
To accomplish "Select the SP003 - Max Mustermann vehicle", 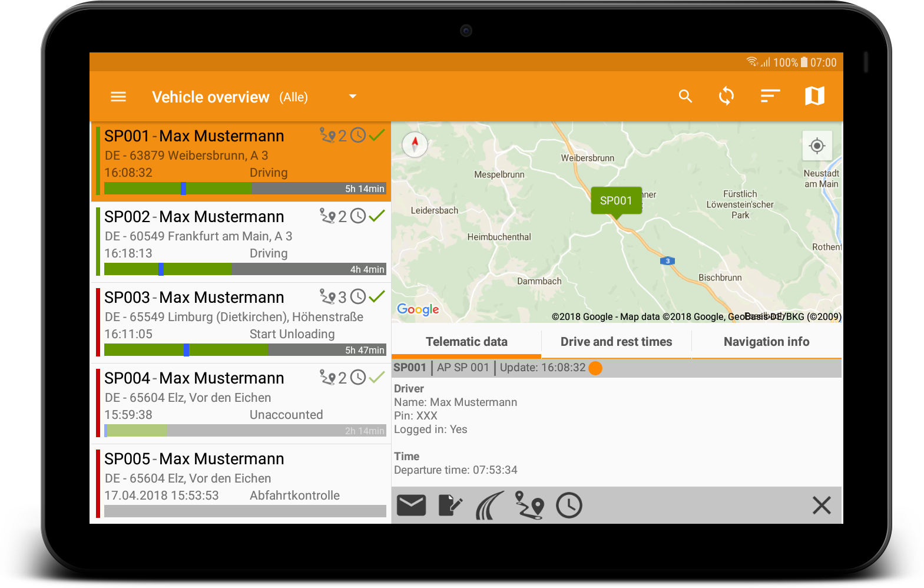I will click(x=241, y=323).
